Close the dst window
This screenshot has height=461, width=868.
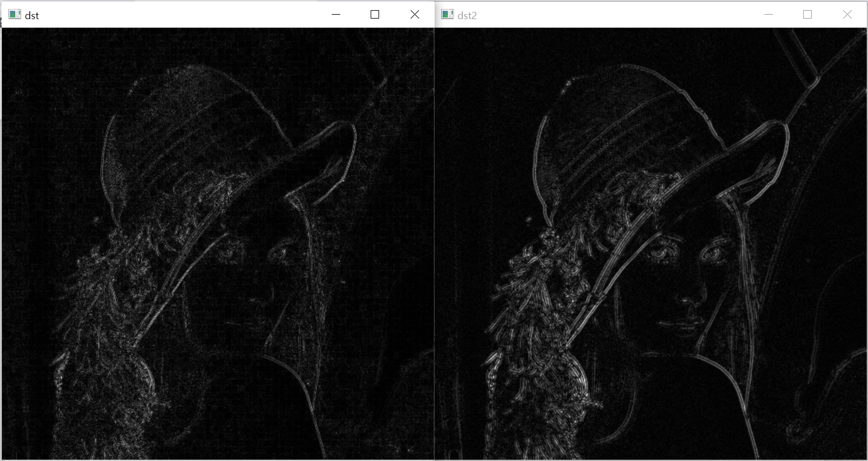click(415, 15)
